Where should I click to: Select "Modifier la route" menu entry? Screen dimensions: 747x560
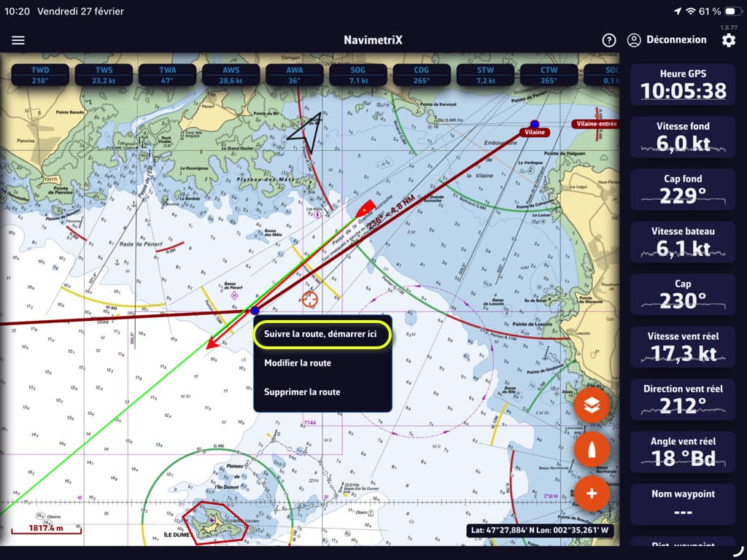tap(298, 363)
